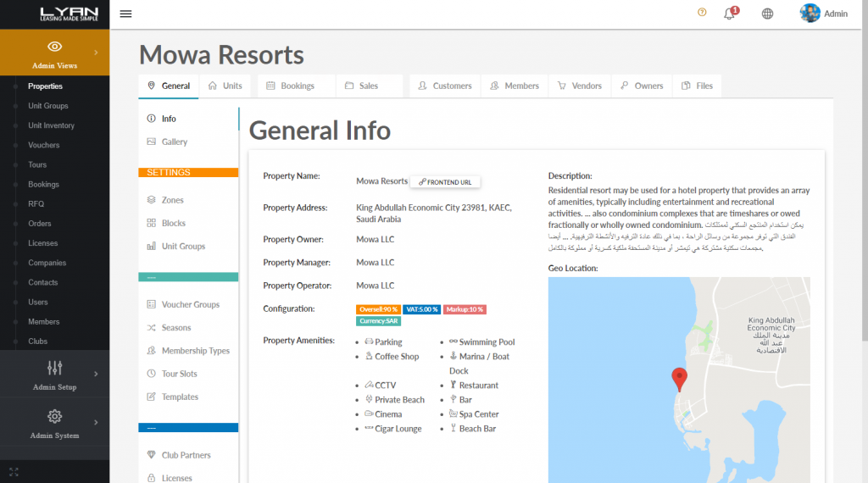868x483 pixels.
Task: Click the hamburger menu icon
Action: (125, 14)
